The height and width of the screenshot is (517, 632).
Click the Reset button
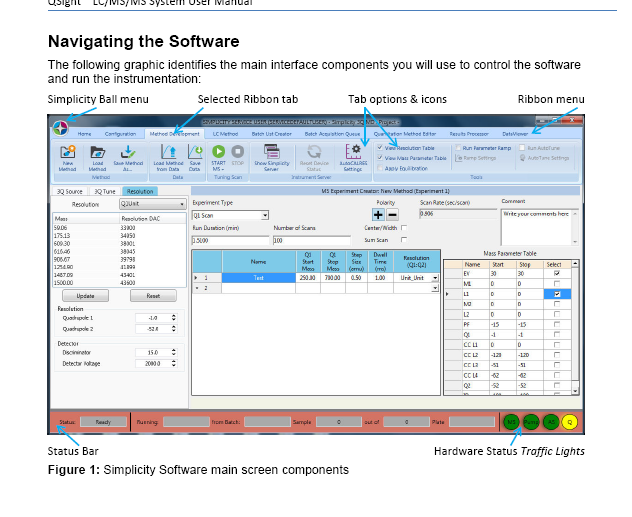click(153, 296)
